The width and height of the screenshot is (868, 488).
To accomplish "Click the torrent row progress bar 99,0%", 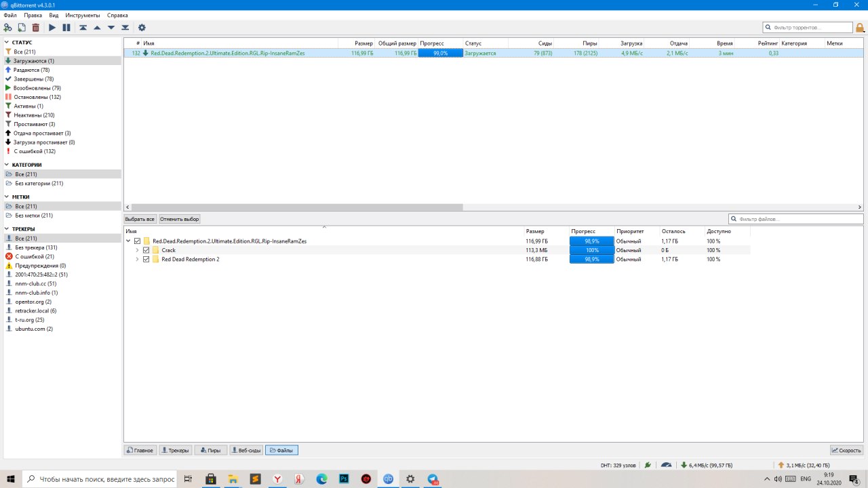I will coord(440,53).
